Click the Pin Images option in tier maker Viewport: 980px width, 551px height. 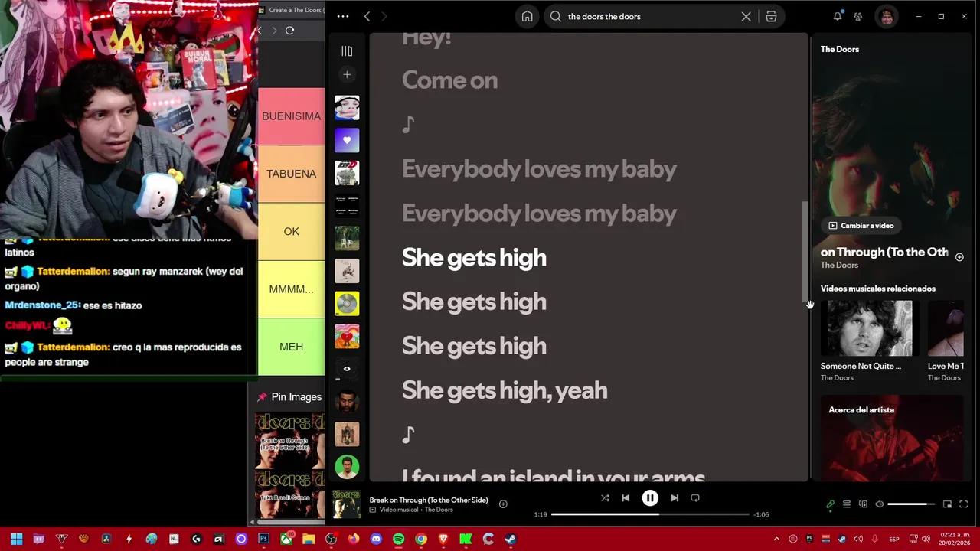[x=289, y=397]
